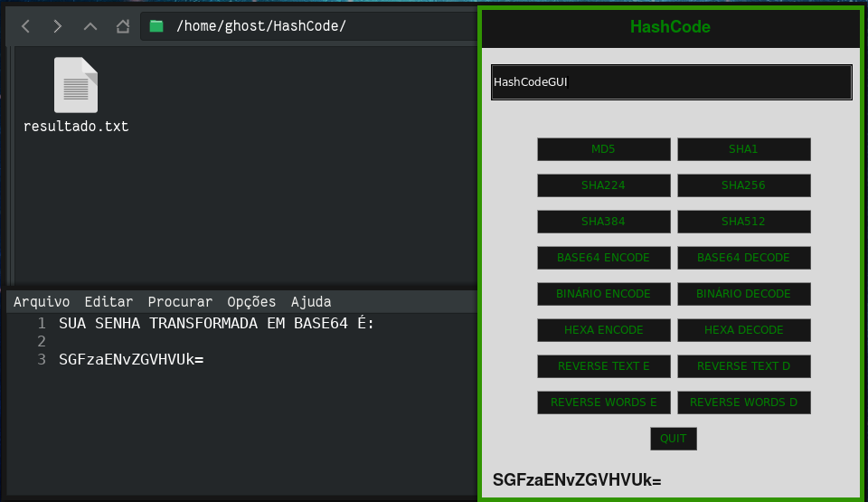Go up to parent folder

coord(90,26)
